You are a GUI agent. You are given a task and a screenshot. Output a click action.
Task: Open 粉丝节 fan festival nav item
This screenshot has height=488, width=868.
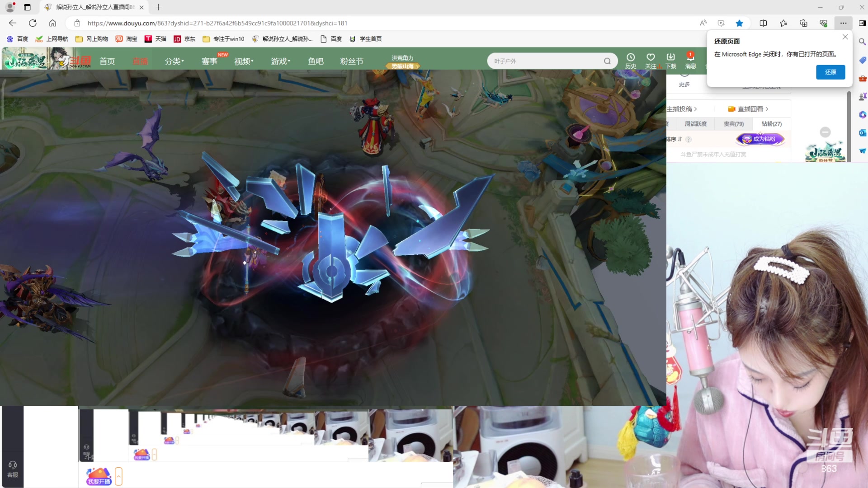click(x=352, y=61)
